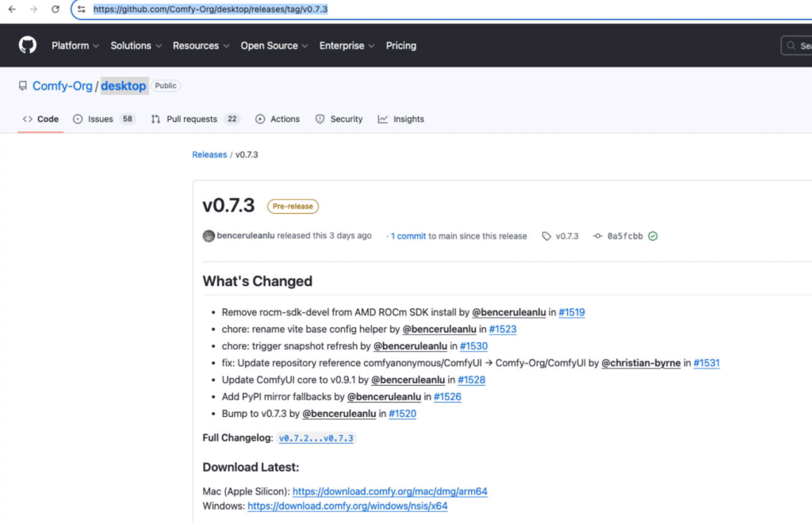Expand the Solutions dropdown menu
Viewport: 812px width, 523px height.
tap(136, 46)
